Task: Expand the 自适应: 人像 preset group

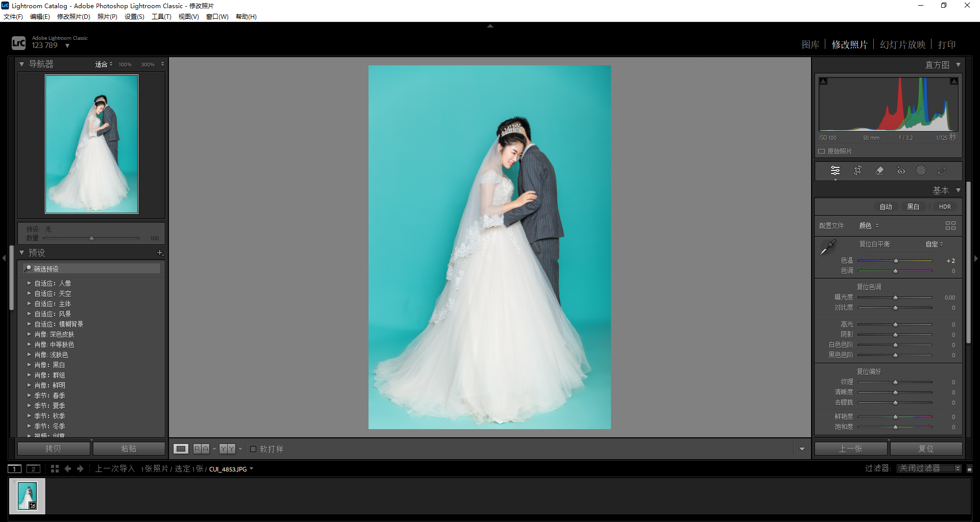Action: pyautogui.click(x=29, y=283)
